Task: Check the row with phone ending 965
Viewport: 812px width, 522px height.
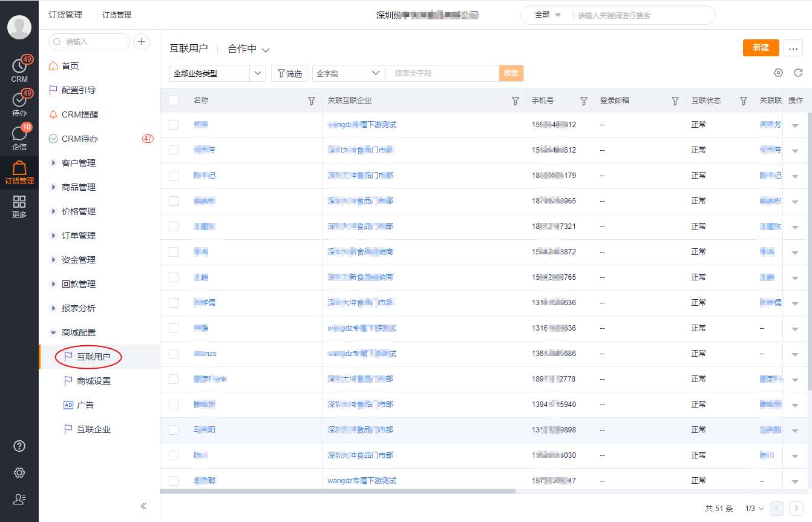Action: coord(174,201)
